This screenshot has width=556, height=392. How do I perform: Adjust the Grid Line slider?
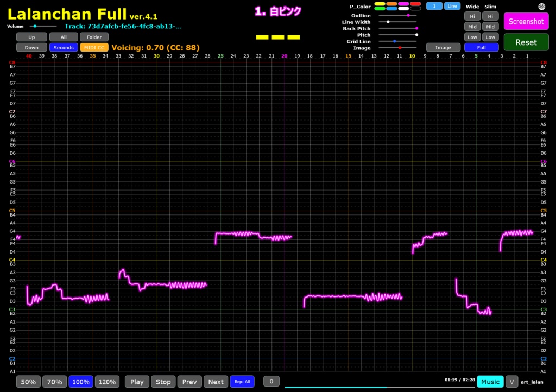pyautogui.click(x=398, y=41)
